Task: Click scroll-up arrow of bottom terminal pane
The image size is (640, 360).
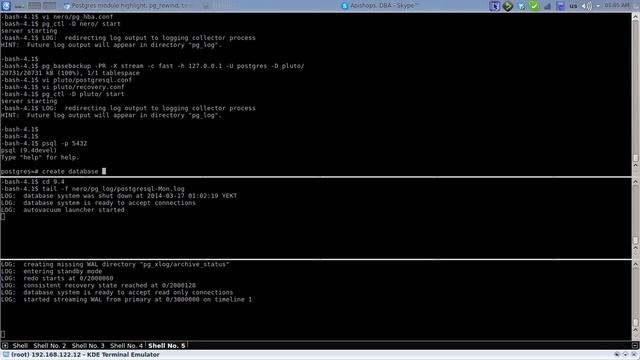Action: (x=636, y=264)
